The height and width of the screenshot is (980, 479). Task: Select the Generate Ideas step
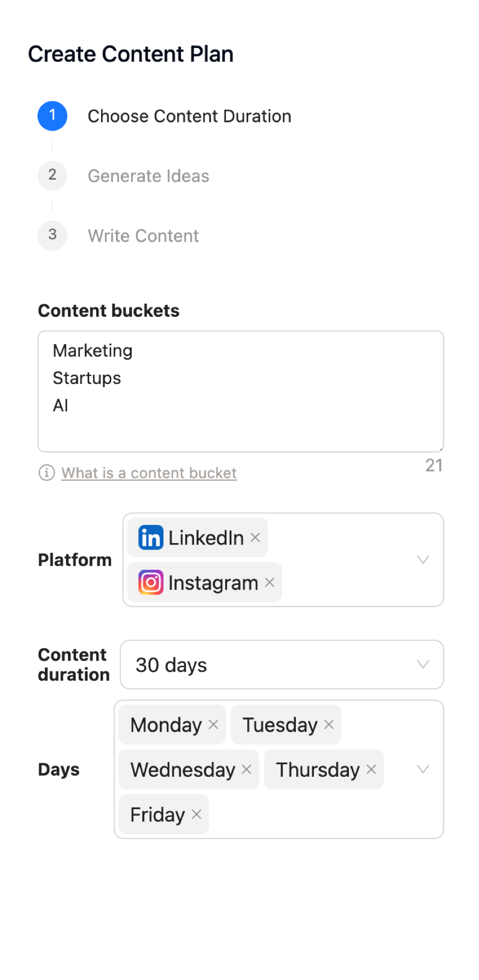pyautogui.click(x=148, y=175)
